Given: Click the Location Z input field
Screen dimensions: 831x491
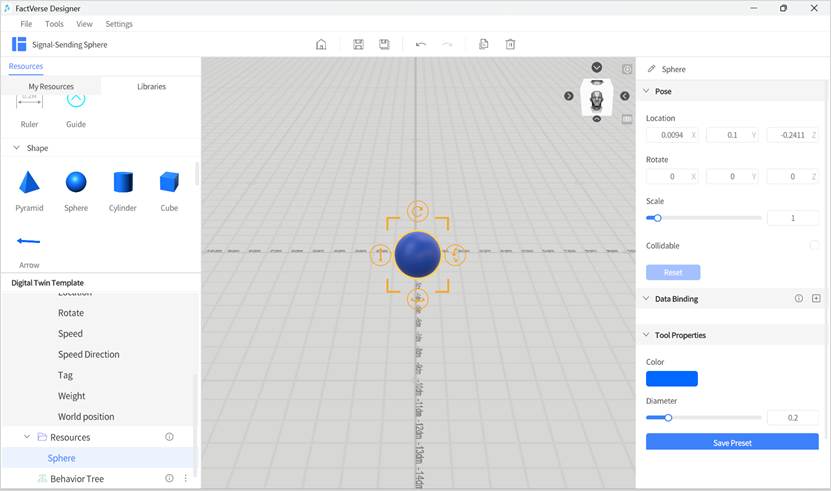Looking at the screenshot, I should click(x=792, y=135).
